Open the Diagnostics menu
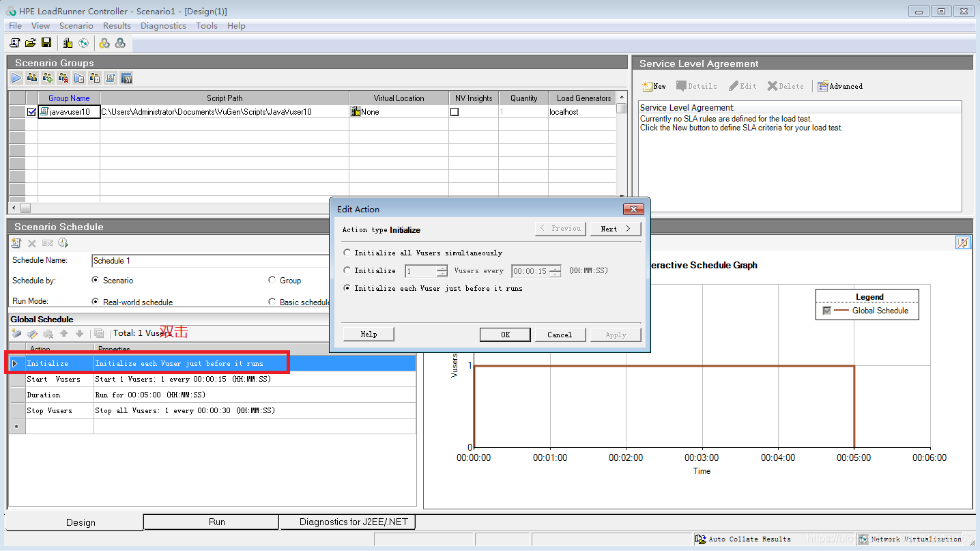 point(163,26)
